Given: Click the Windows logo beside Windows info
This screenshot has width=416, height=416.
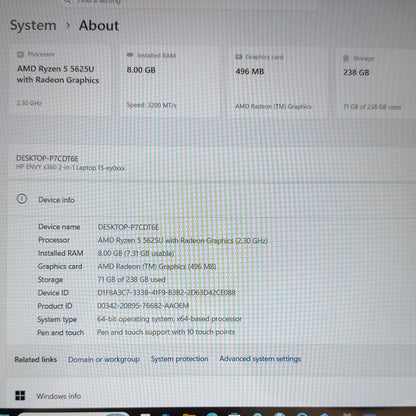Looking at the screenshot, I should click(20, 395).
